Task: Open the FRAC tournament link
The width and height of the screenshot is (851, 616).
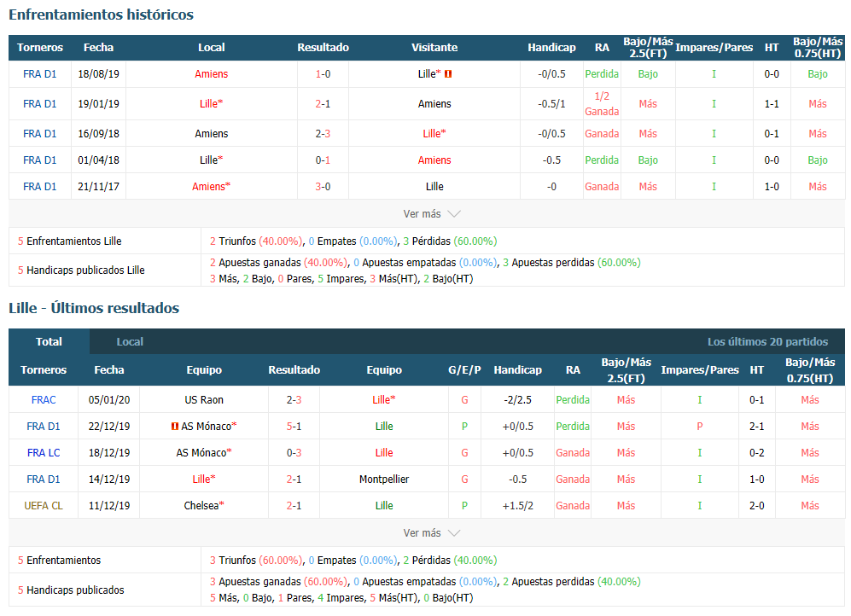Action: click(44, 399)
